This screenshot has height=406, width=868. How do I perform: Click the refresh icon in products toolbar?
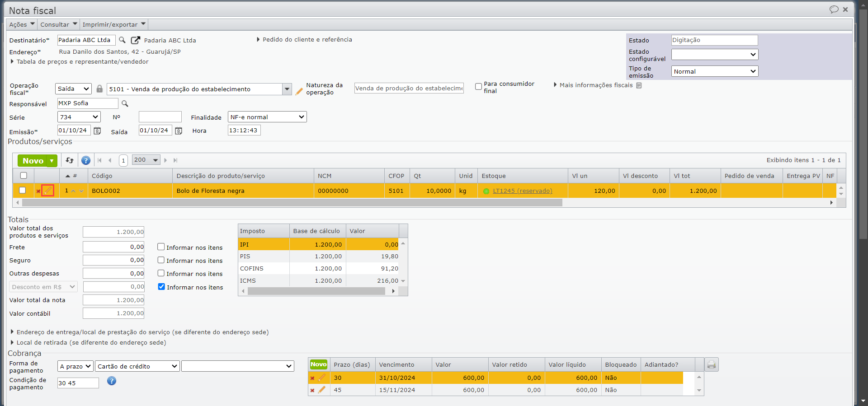point(70,160)
